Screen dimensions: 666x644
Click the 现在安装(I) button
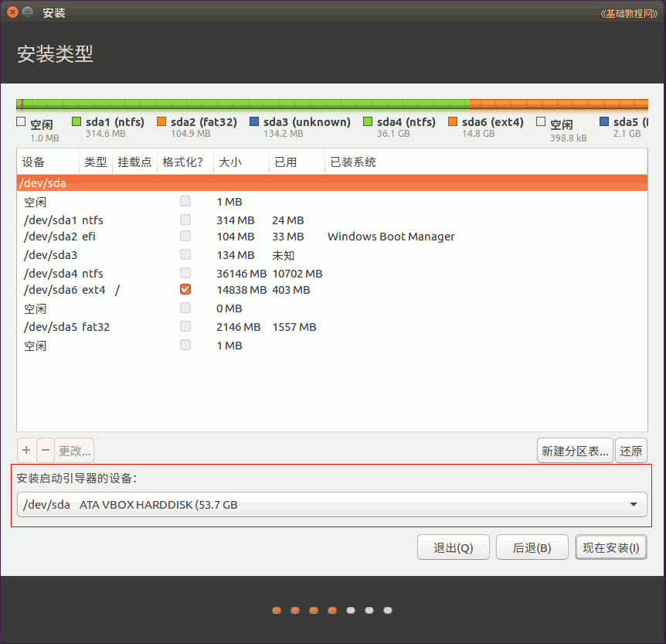(x=610, y=547)
